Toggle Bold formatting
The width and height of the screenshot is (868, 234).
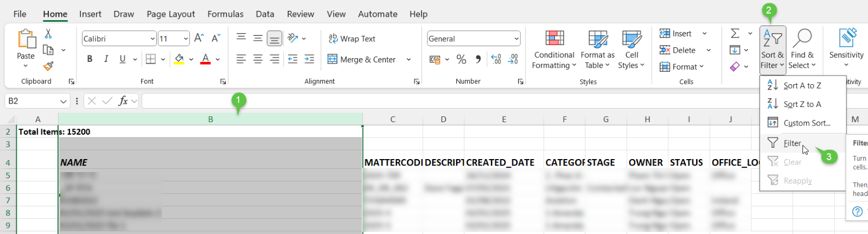[90, 59]
